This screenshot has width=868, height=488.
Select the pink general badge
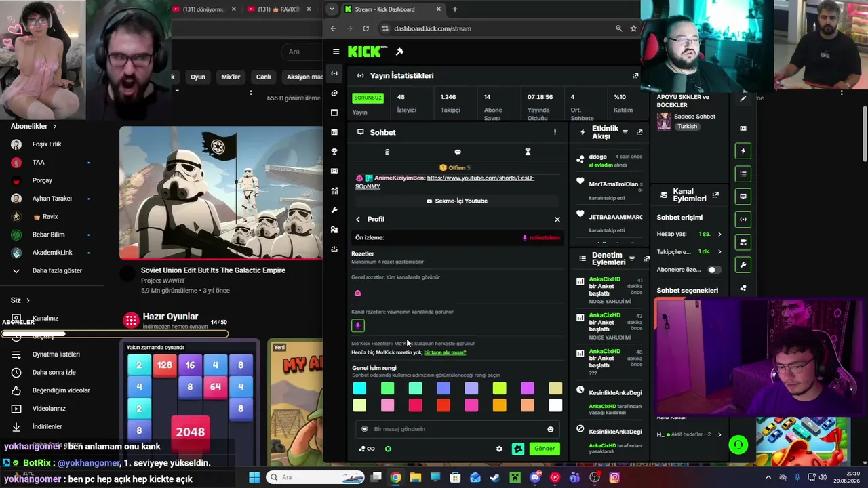pyautogui.click(x=358, y=293)
